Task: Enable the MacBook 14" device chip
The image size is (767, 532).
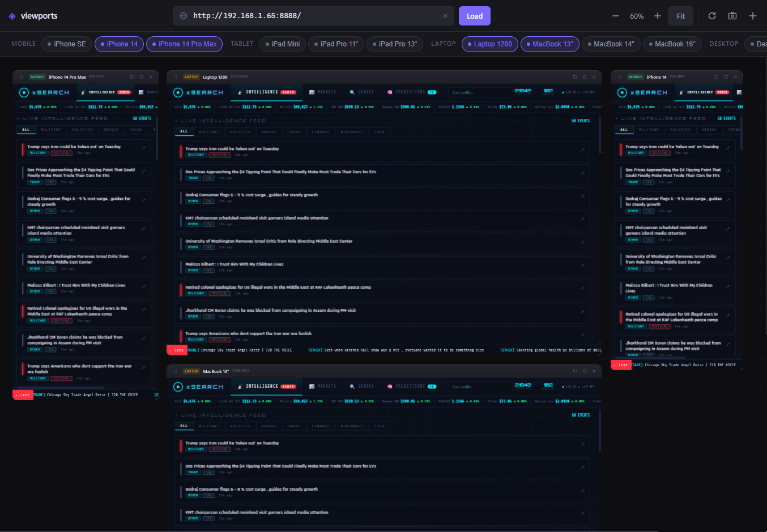Action: click(611, 44)
